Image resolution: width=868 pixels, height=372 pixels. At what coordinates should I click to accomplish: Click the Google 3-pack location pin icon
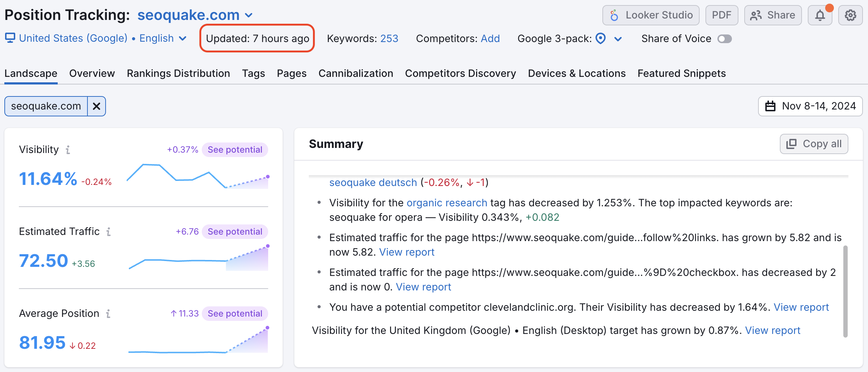pos(601,38)
